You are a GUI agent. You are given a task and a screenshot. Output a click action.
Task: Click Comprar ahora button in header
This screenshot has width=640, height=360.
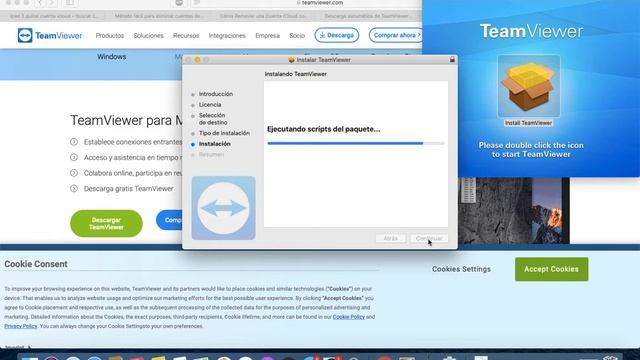395,35
